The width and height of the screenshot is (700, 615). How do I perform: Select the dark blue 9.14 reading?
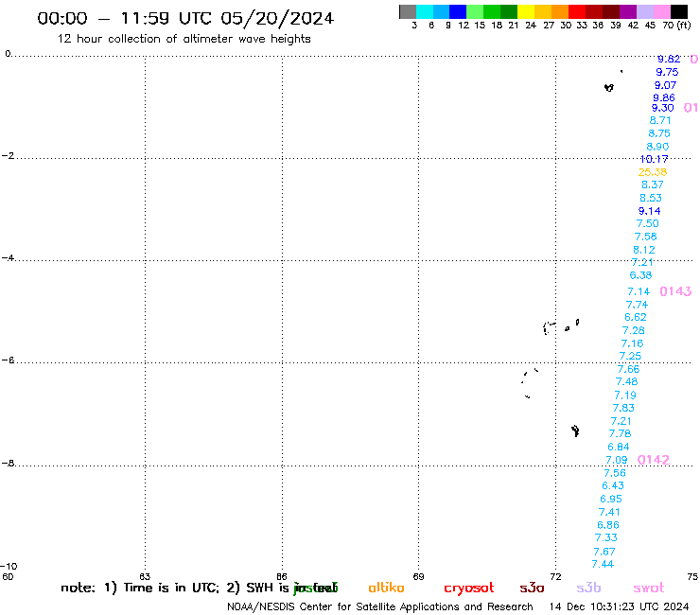(650, 211)
